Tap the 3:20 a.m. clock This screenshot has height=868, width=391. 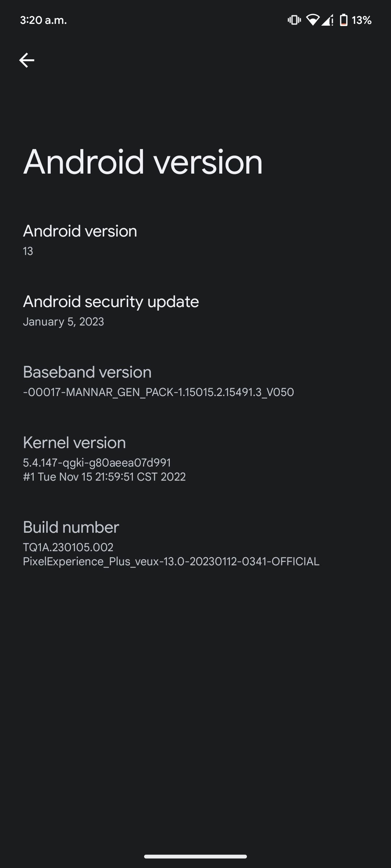point(43,20)
